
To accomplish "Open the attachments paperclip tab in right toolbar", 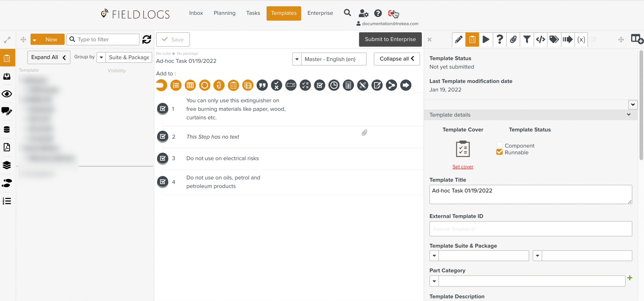I will tap(513, 39).
